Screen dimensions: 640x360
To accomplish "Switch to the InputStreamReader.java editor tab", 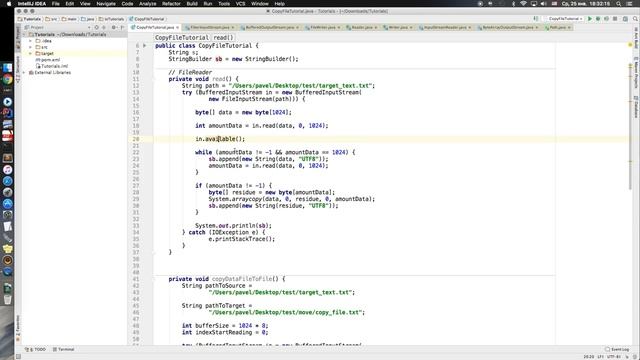I will coord(445,27).
